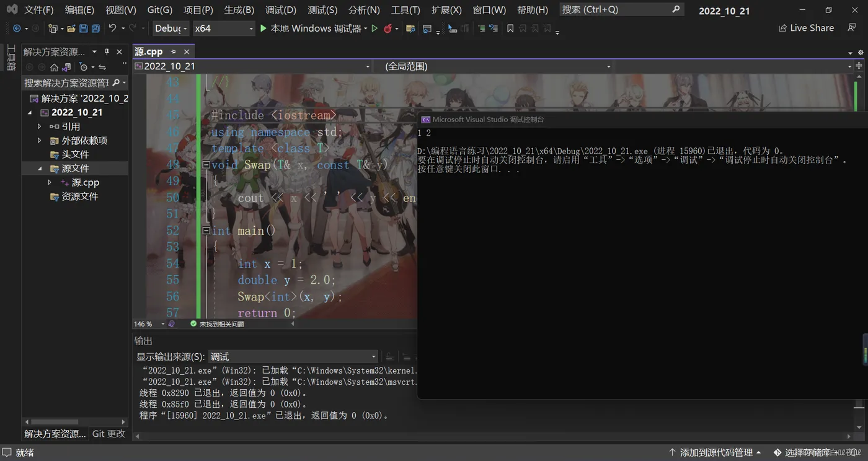Viewport: 868px width, 461px height.
Task: Uncomment the selected lines
Action: (493, 29)
